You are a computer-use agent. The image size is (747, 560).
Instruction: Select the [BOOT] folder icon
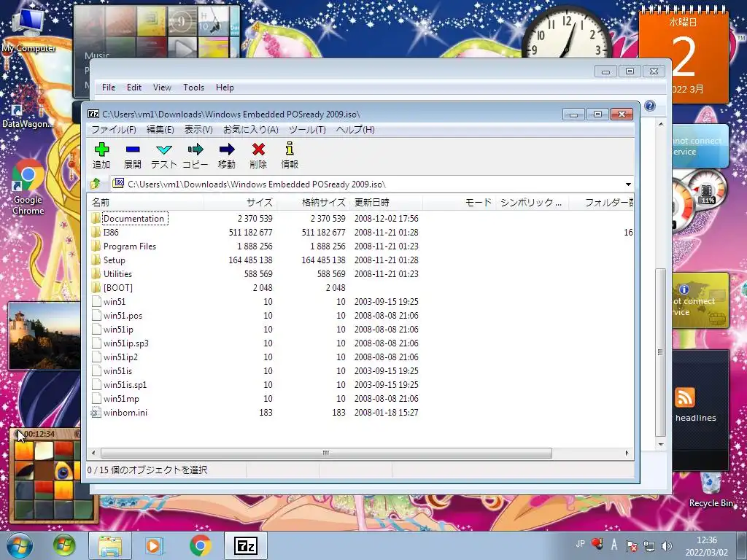96,287
